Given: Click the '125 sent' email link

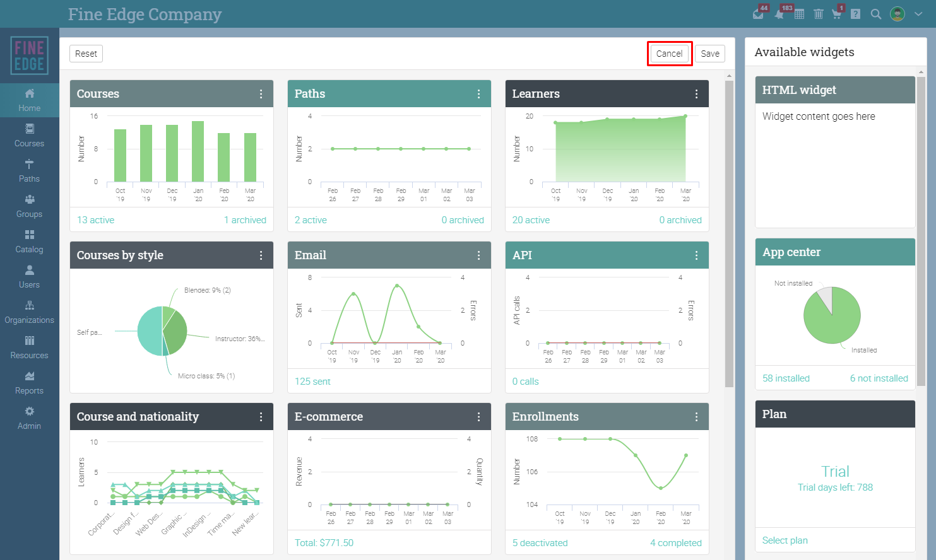Looking at the screenshot, I should [x=312, y=382].
